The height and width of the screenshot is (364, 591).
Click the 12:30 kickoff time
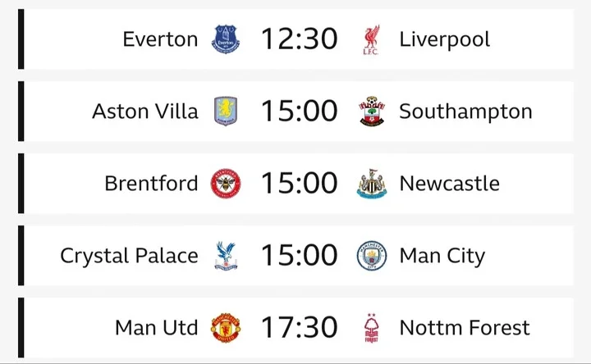coord(300,39)
